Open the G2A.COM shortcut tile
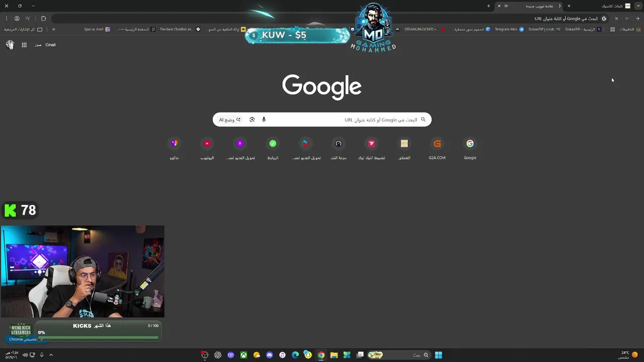 click(x=437, y=149)
